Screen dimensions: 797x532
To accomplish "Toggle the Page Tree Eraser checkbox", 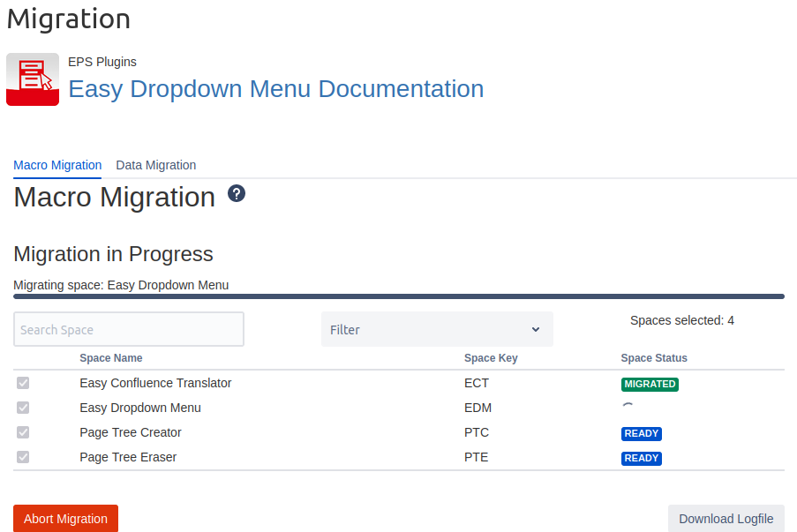I will [23, 457].
